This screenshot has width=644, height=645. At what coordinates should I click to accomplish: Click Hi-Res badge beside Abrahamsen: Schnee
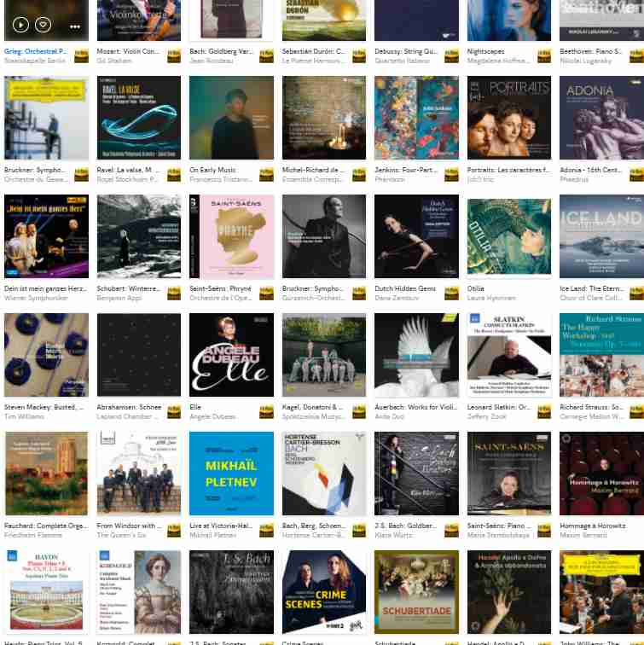click(x=174, y=412)
